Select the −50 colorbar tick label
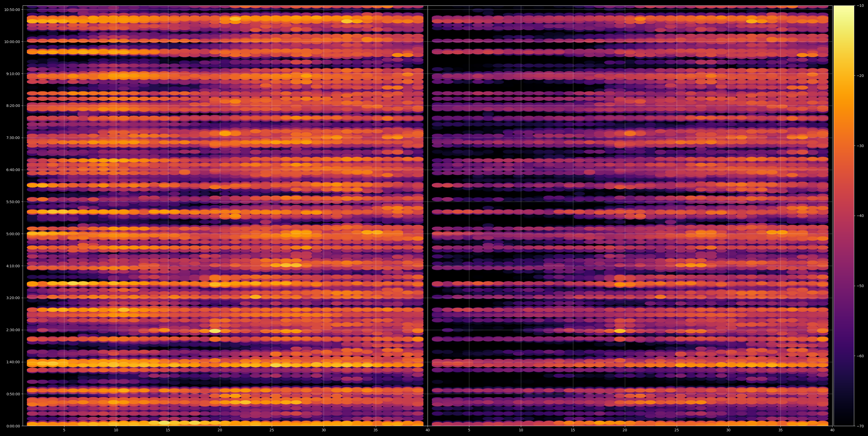The height and width of the screenshot is (436, 868). 860,286
